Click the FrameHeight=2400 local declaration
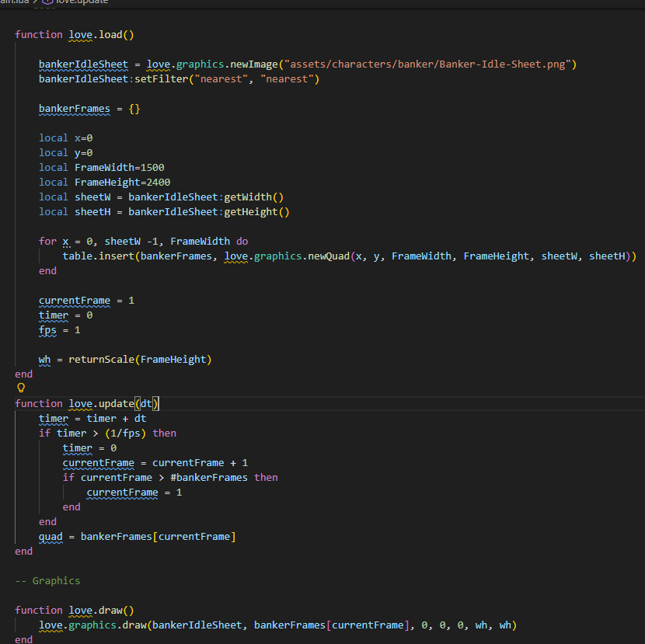Screen dimensions: 645x644 coord(122,183)
